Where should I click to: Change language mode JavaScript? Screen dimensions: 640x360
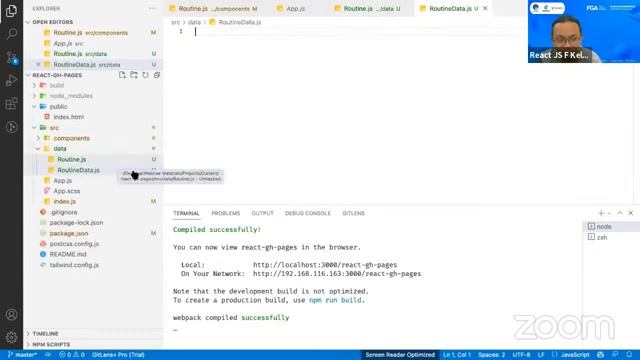pyautogui.click(x=575, y=355)
